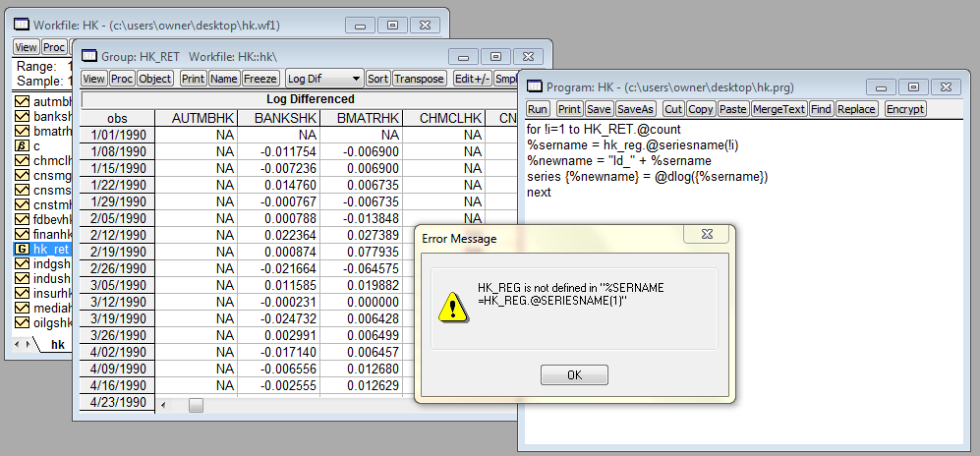Maximize the Program HK window

(x=913, y=86)
